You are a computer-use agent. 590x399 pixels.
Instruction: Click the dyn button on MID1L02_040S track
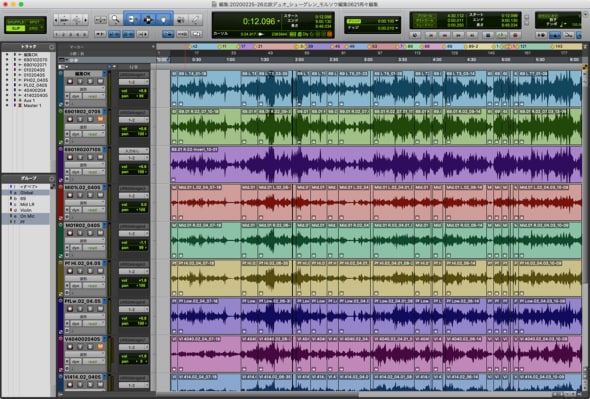coord(76,210)
